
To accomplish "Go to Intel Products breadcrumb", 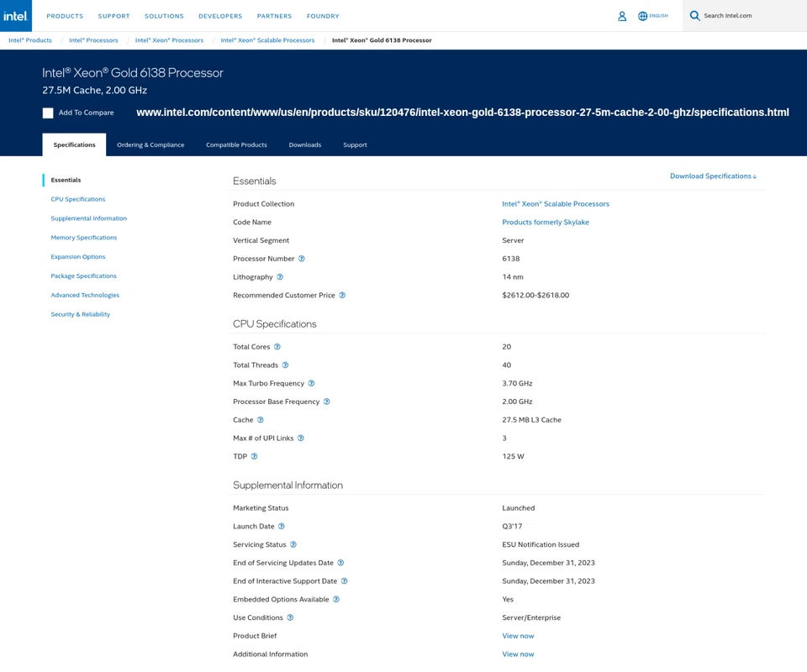I will tap(30, 40).
